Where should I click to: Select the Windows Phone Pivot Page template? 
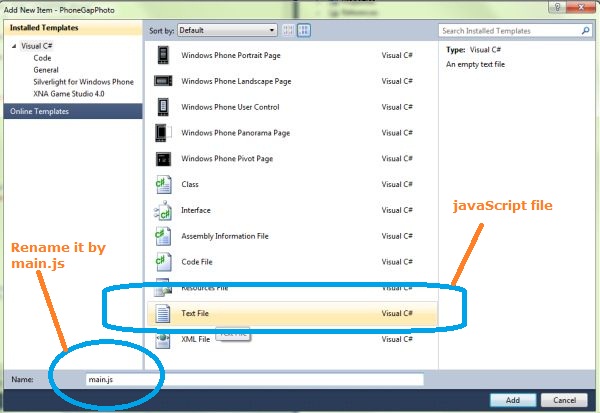pyautogui.click(x=292, y=158)
